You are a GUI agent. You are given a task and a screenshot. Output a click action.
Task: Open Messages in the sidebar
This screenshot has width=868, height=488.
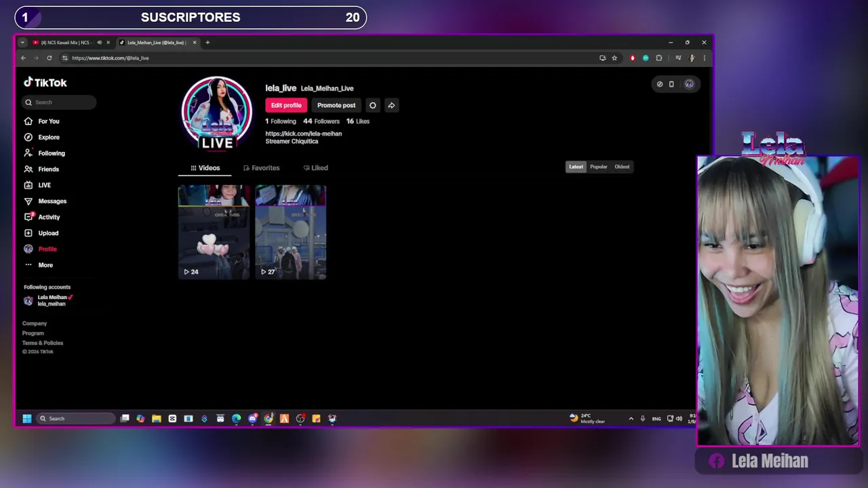pyautogui.click(x=45, y=201)
